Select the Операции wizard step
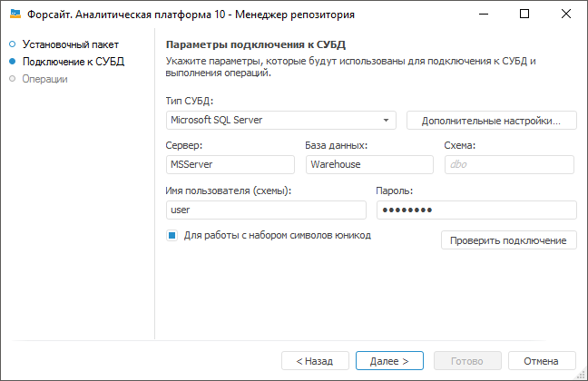This screenshot has width=588, height=381. (45, 79)
